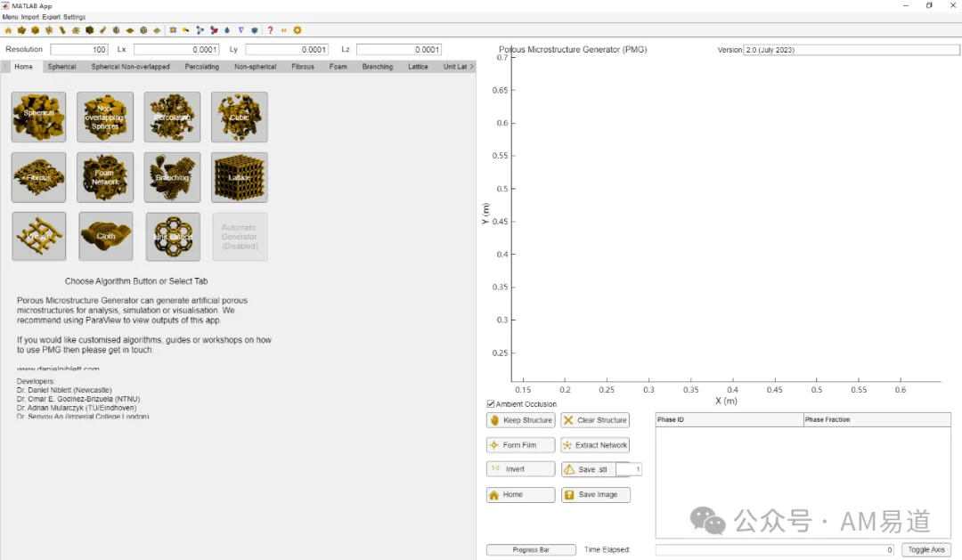This screenshot has width=962, height=560.
Task: Switch to the Percolating tab
Action: click(202, 66)
